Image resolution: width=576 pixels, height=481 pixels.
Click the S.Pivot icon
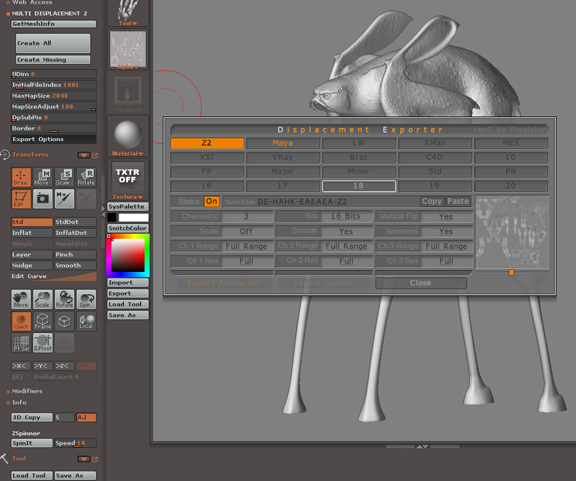pyautogui.click(x=43, y=343)
